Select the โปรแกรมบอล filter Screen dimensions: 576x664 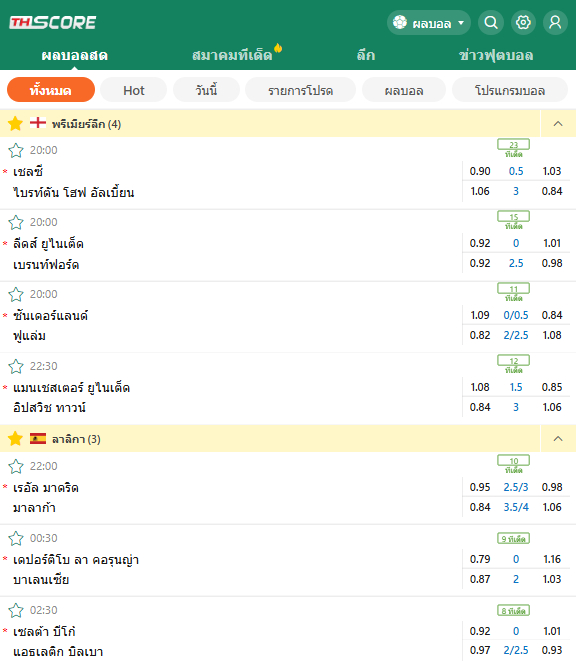[x=510, y=90]
